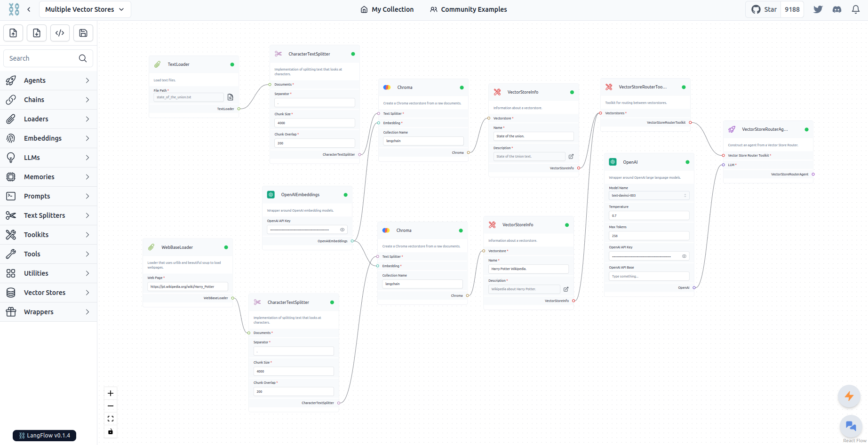Go back with the left arrow

coord(29,9)
